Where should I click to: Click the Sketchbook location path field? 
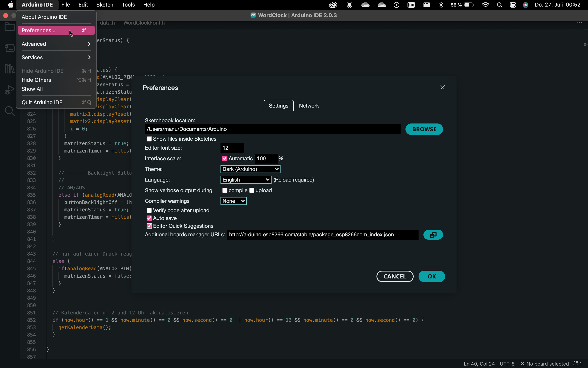point(273,129)
